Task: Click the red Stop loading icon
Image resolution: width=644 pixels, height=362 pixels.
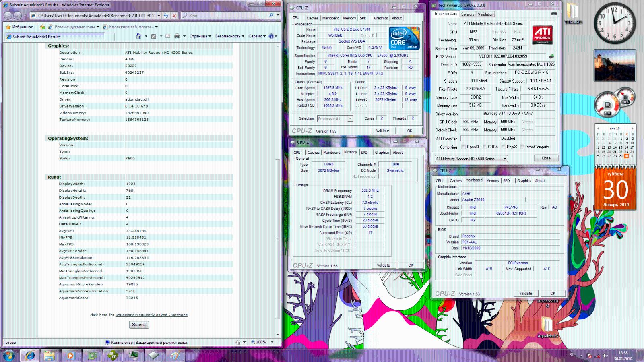Action: click(174, 16)
